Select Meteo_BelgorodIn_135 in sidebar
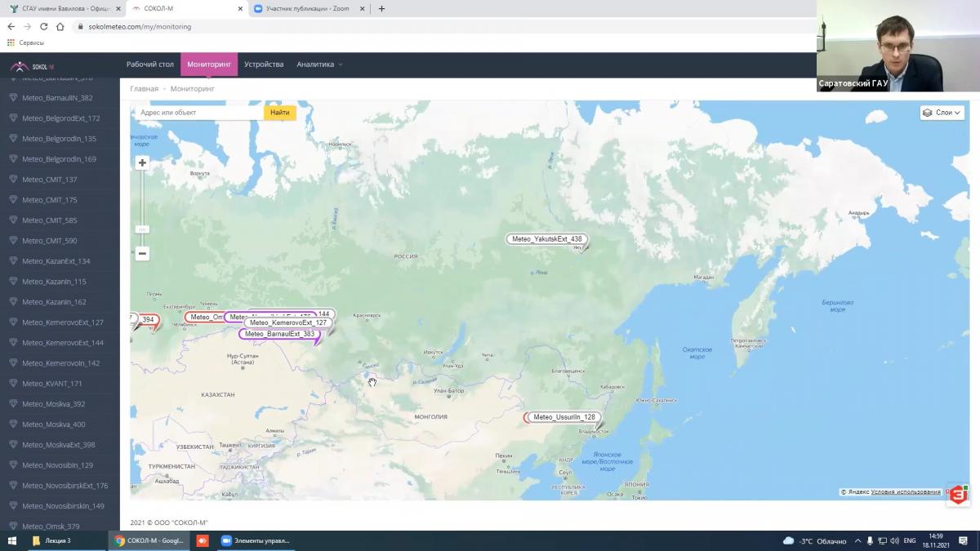The image size is (980, 551). pos(60,139)
